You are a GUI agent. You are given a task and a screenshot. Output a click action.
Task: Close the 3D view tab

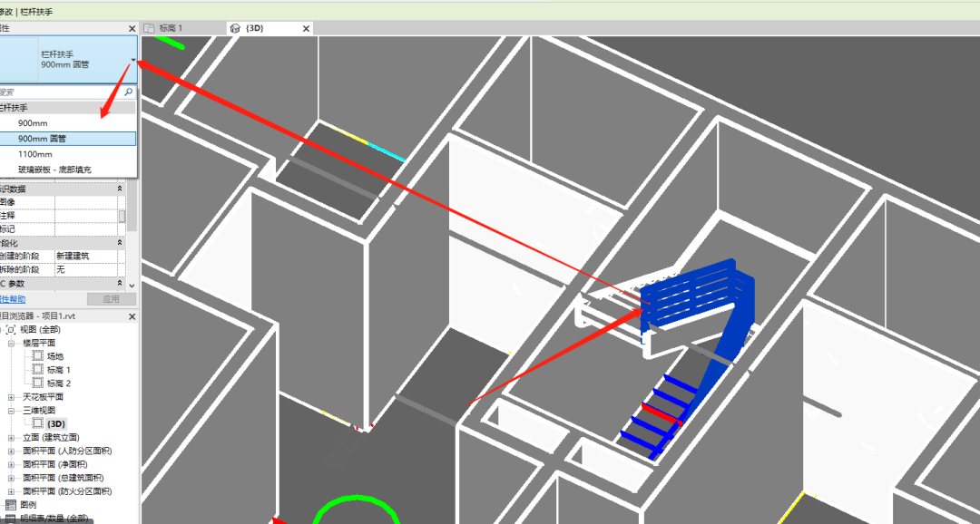click(307, 28)
